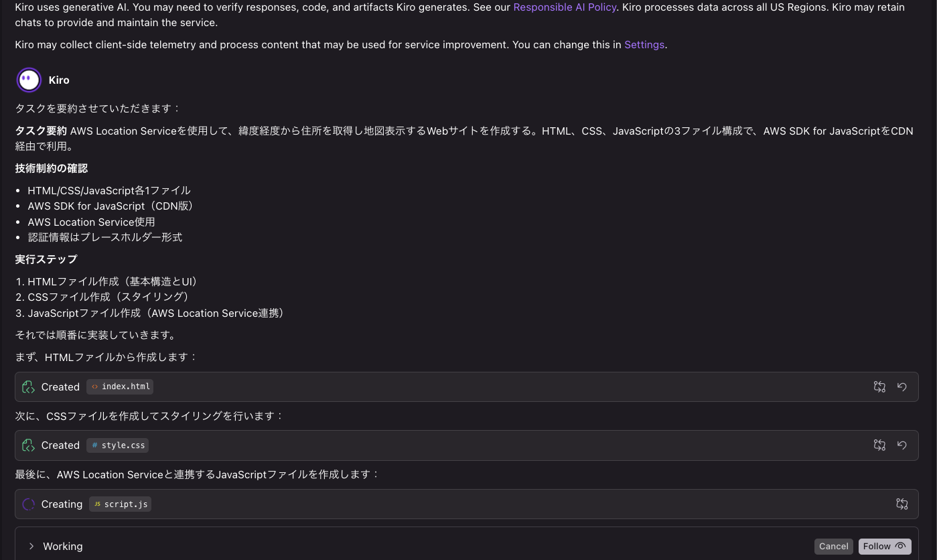Click the Kiro name label
The height and width of the screenshot is (560, 937).
coord(59,80)
